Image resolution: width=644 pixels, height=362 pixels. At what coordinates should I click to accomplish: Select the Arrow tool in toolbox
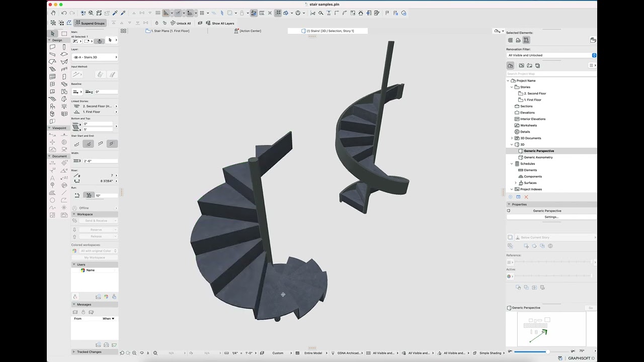[53, 34]
